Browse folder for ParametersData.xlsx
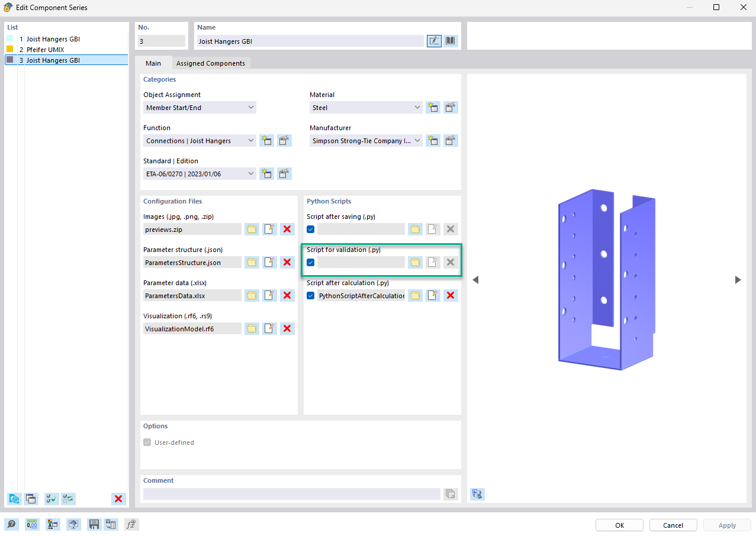Screen dimensions: 756x536 [252, 295]
